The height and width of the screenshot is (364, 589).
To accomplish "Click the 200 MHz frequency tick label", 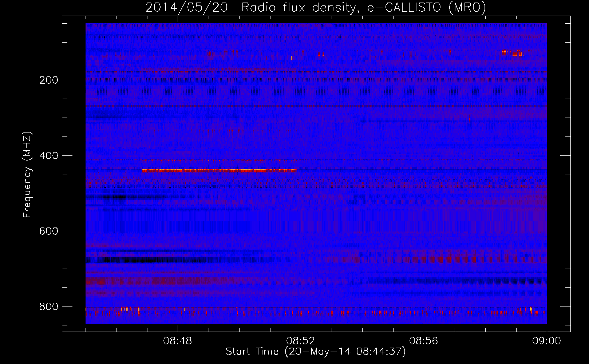I will [x=48, y=80].
